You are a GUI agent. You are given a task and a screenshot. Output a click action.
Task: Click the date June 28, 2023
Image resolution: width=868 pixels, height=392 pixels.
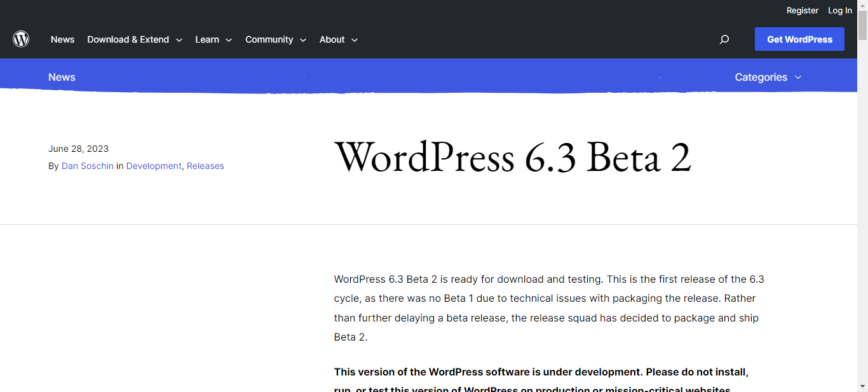[x=78, y=149]
